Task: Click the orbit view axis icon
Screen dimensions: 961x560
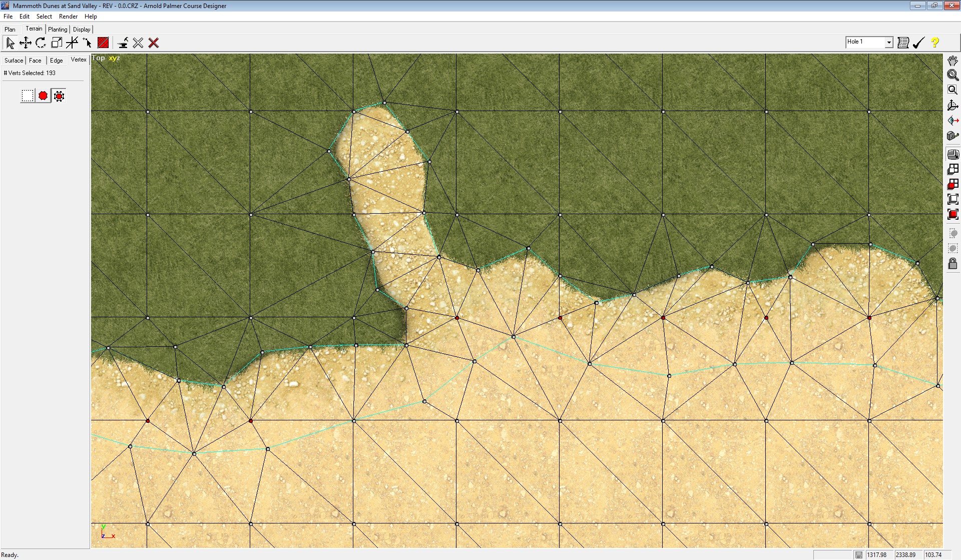Action: (x=952, y=106)
